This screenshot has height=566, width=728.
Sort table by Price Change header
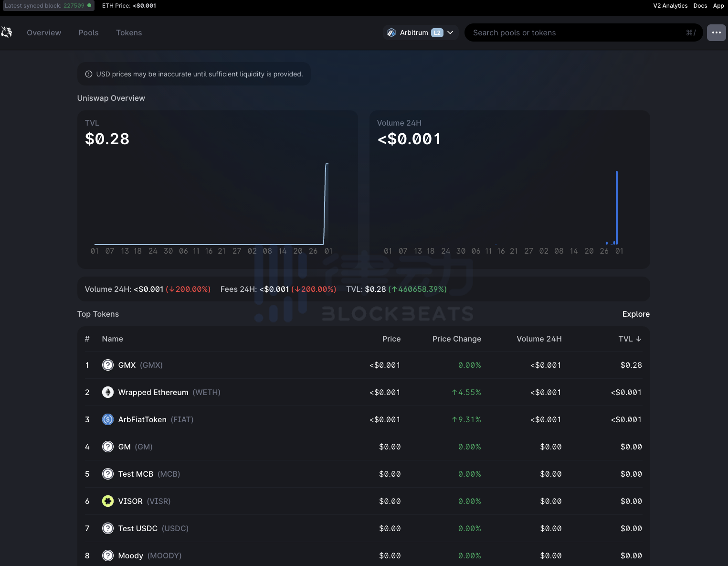pos(457,339)
